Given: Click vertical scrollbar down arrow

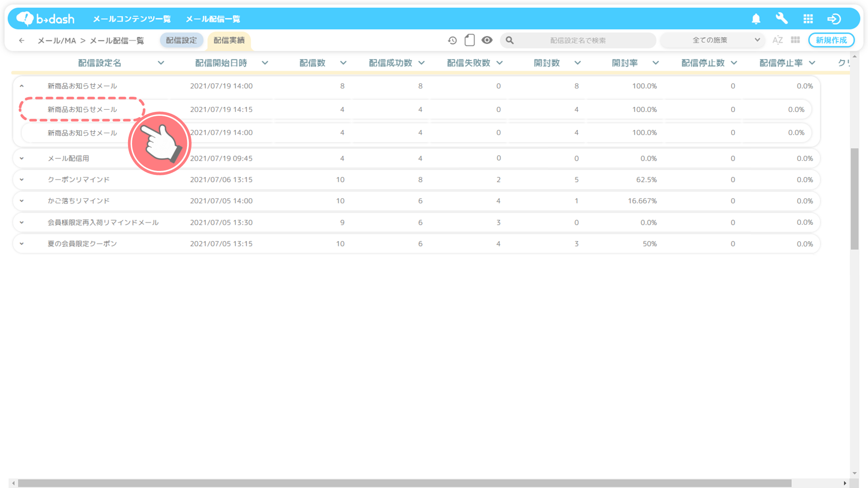Looking at the screenshot, I should [855, 473].
